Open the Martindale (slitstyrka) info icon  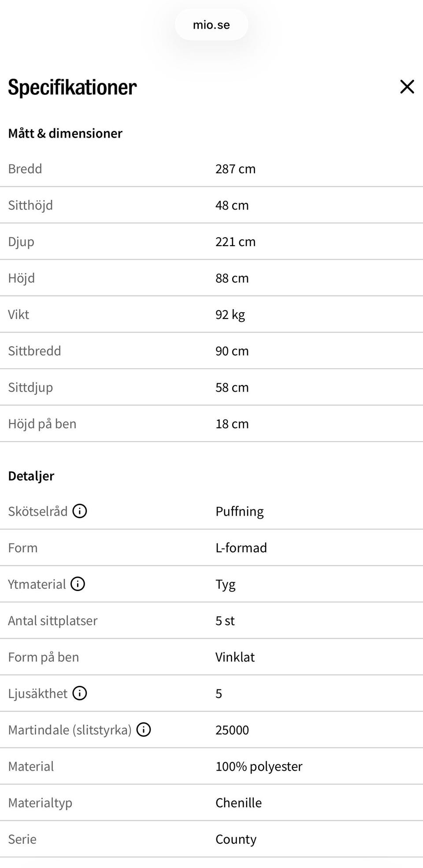click(144, 730)
